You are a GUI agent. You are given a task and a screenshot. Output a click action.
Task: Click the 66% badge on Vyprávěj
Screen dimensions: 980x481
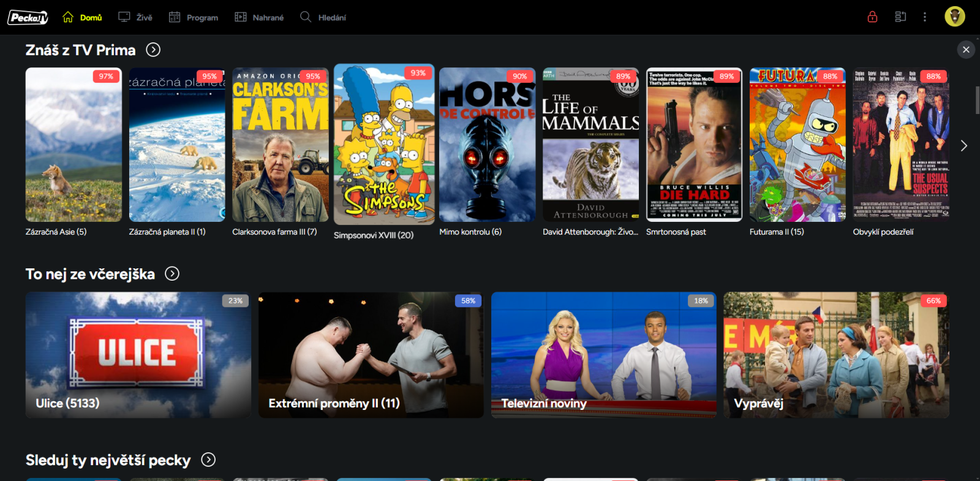click(x=933, y=301)
